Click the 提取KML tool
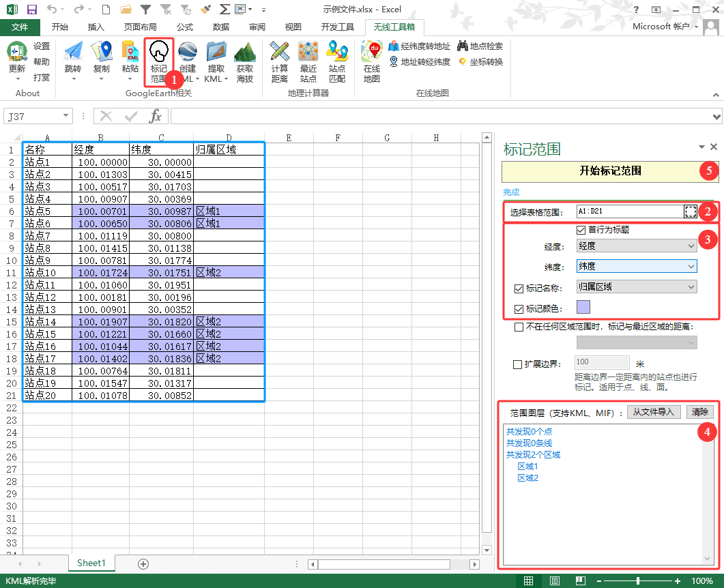Viewport: 724px width, 588px height. coord(216,62)
